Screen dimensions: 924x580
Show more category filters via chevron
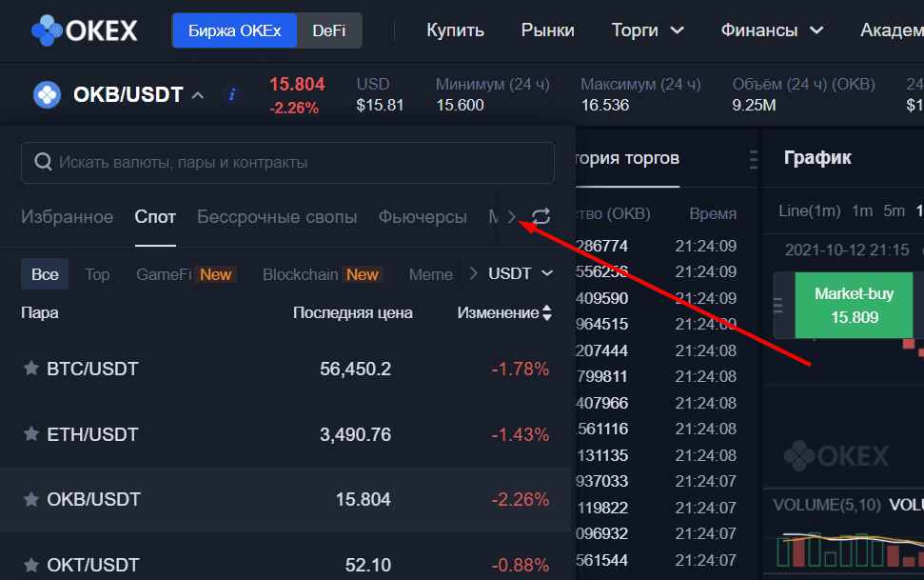pos(473,273)
